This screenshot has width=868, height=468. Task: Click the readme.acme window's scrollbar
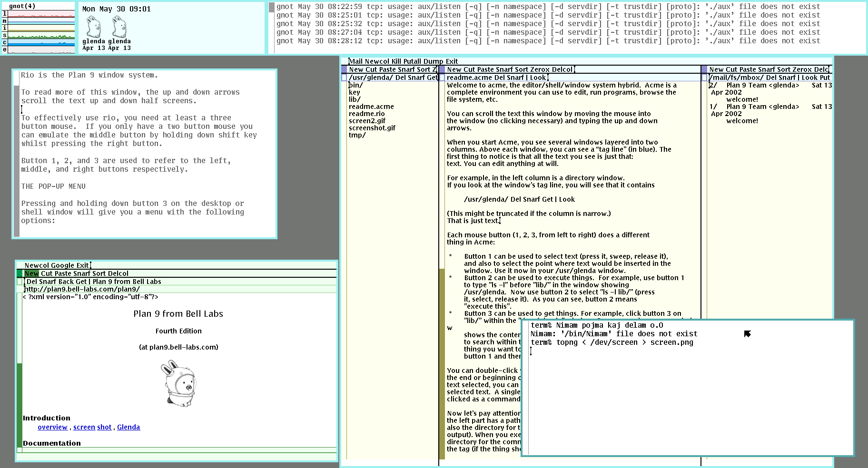[x=442, y=270]
